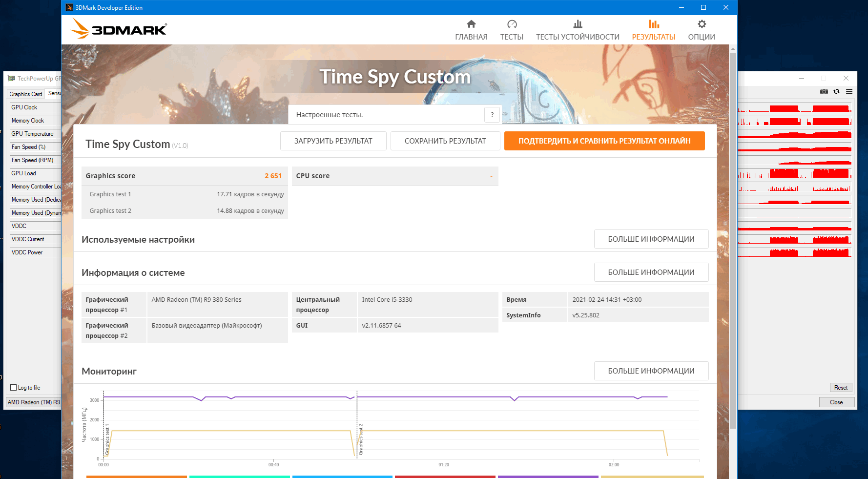Screen dimensions: 868x479
Task: Click the purple legend color bar
Action: 548,477
